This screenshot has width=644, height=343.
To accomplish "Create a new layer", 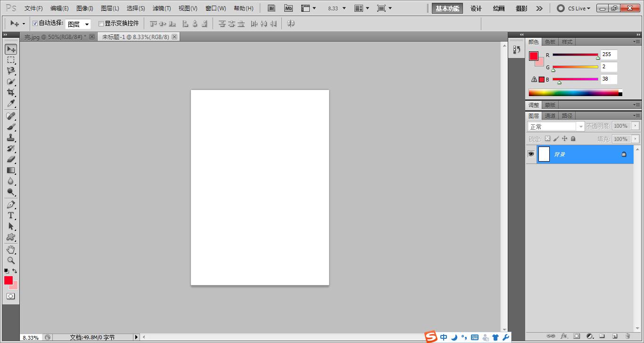I will click(615, 336).
